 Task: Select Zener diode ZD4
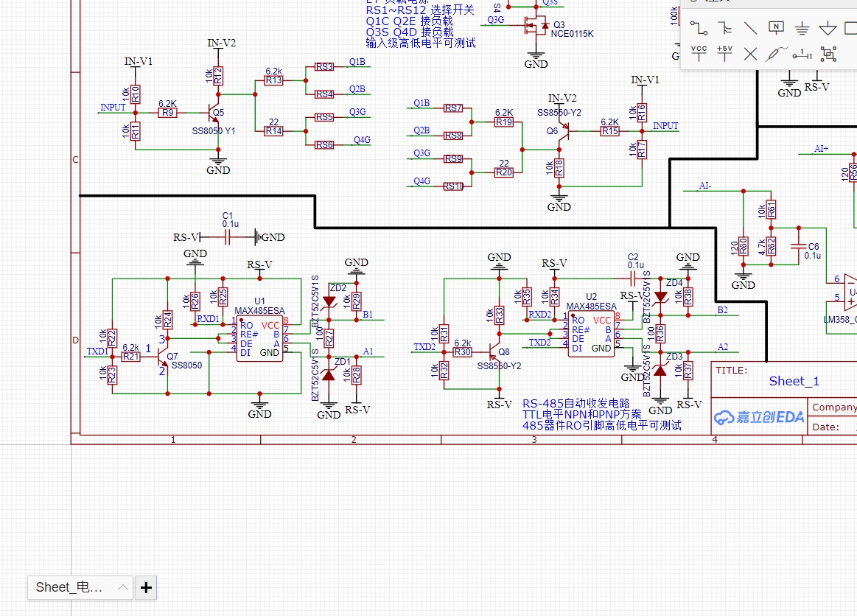pos(661,298)
